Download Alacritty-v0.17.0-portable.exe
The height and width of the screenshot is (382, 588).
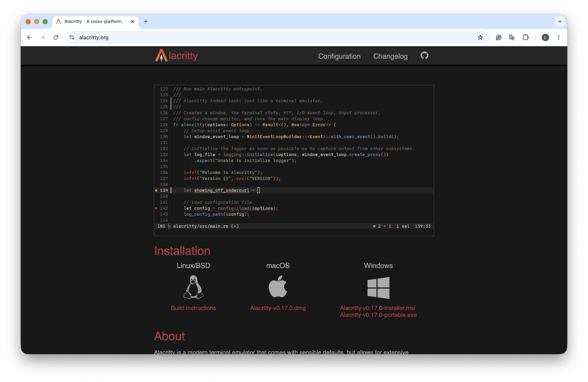[378, 315]
